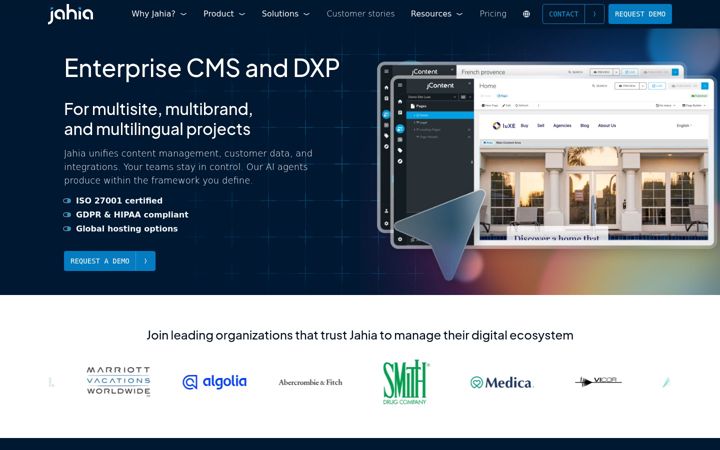Click the Smith Drug Company logo
Image resolution: width=720 pixels, height=450 pixels.
click(x=406, y=382)
